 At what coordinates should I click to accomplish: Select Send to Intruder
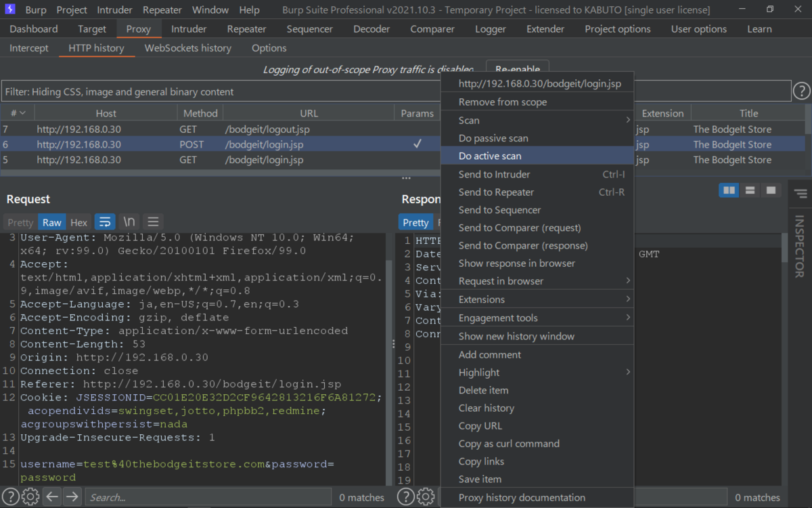(x=537, y=174)
